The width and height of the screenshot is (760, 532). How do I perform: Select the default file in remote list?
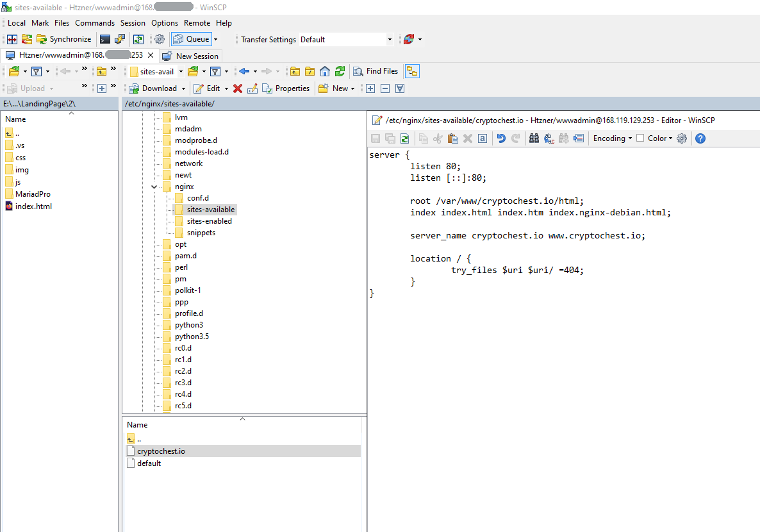tap(149, 463)
